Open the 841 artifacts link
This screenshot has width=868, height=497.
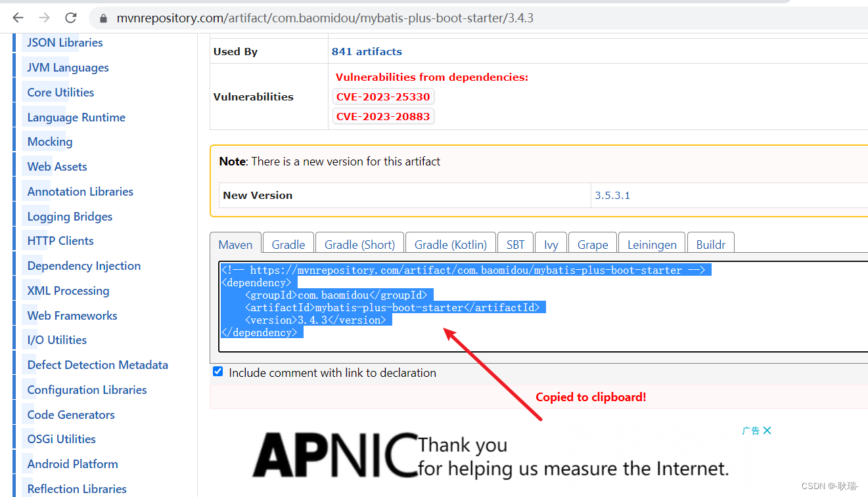point(367,51)
